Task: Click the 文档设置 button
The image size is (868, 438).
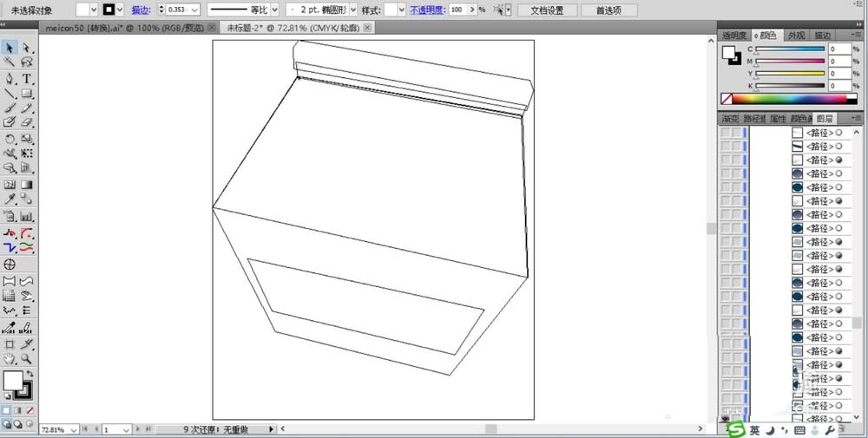Action: 548,10
